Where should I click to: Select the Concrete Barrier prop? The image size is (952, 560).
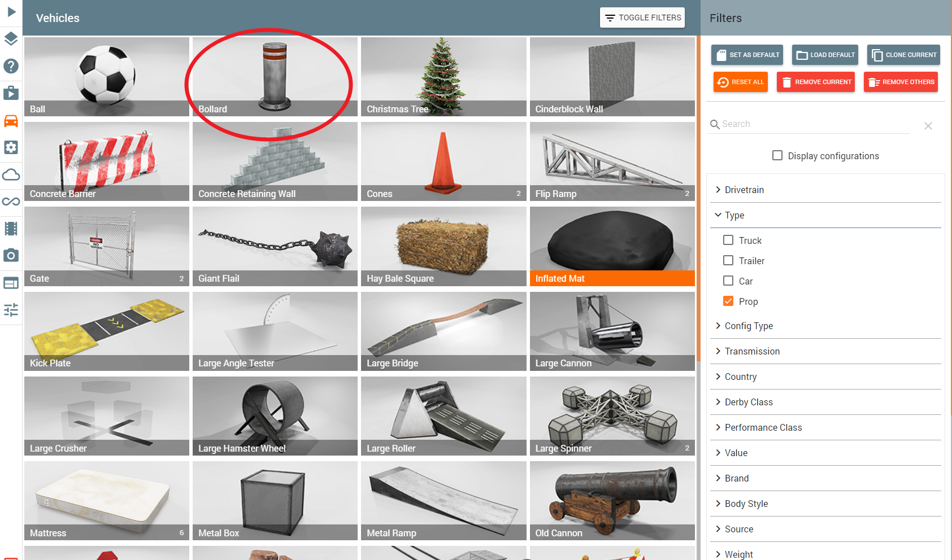(x=107, y=161)
